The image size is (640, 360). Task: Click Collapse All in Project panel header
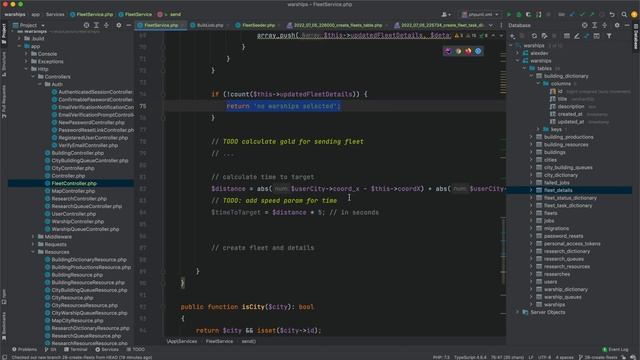tap(107, 25)
